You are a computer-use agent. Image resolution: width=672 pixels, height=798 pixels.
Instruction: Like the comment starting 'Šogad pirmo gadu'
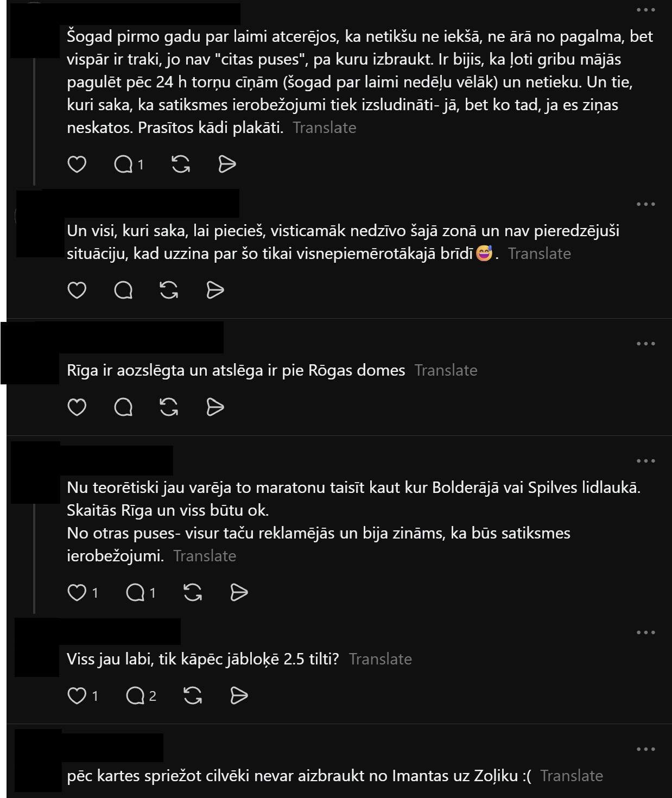(77, 164)
